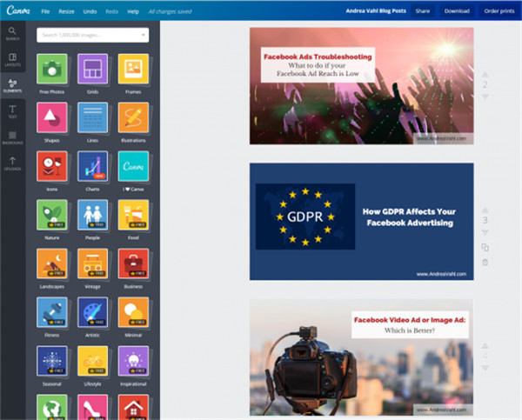
Task: Expand the search field dropdown arrow
Action: click(144, 35)
